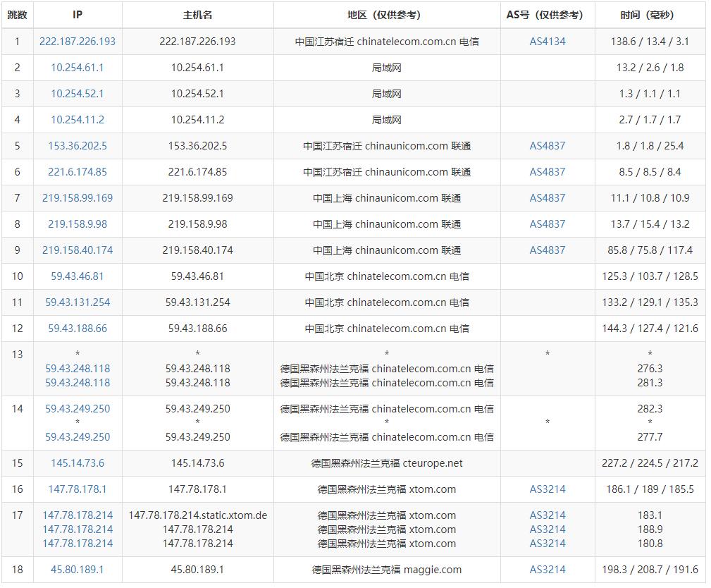
Task: Open IP link 45.80.189.1
Action: point(78,570)
